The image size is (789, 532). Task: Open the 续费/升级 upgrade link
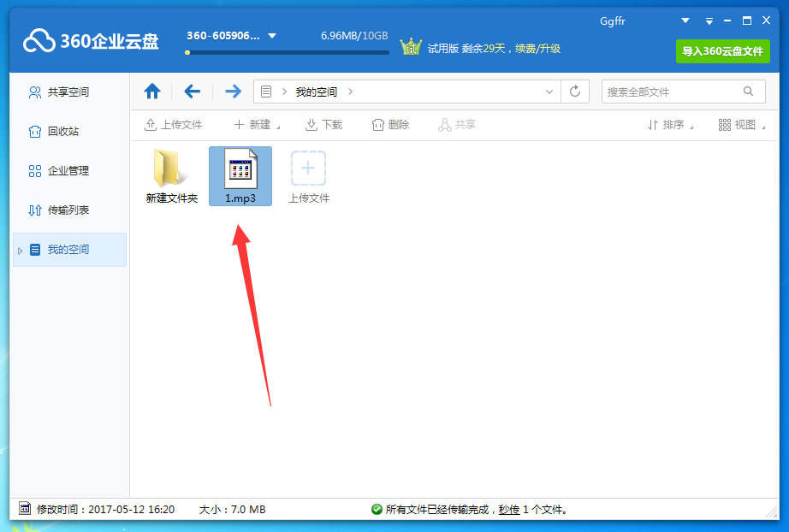541,49
